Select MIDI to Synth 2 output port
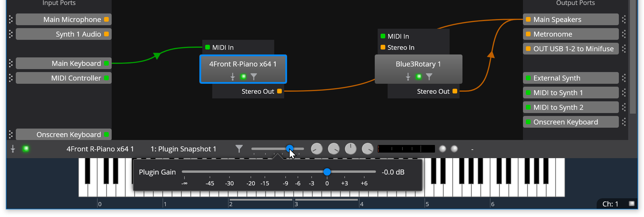Viewport: 644px width, 217px height. tap(571, 107)
